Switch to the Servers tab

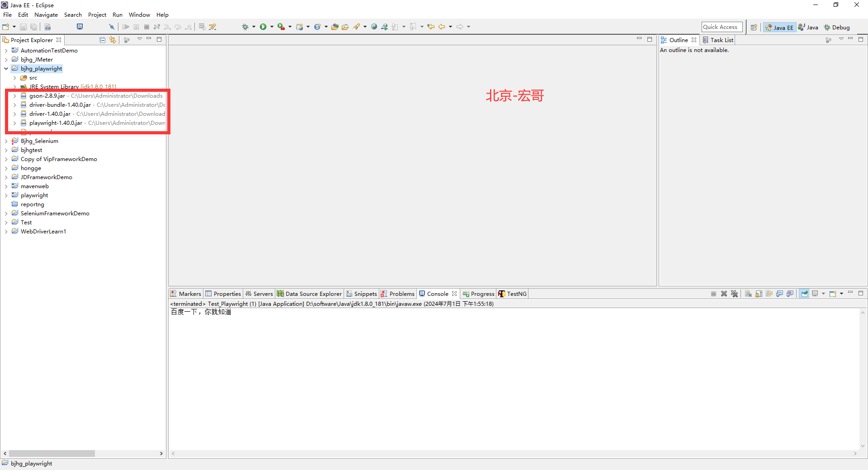click(x=259, y=294)
